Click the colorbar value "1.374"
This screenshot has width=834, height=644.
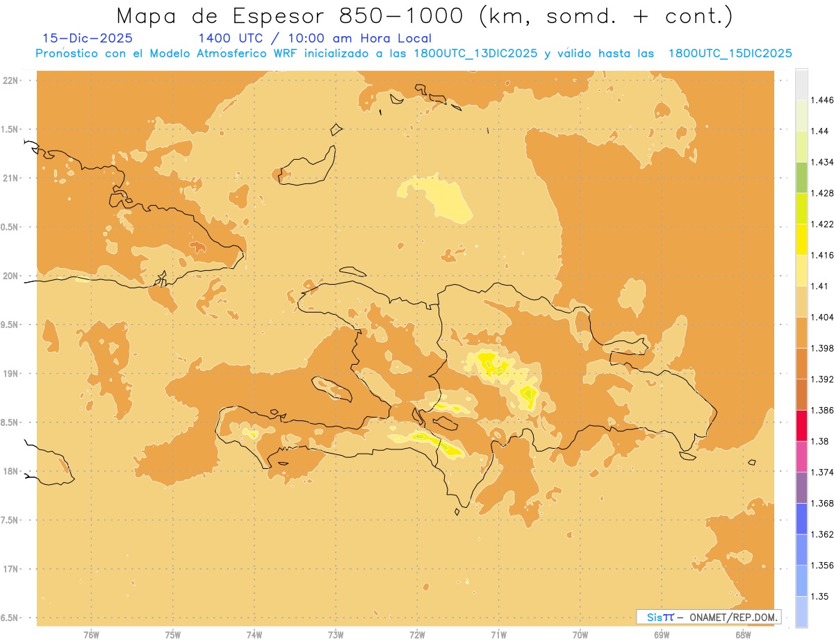point(822,472)
